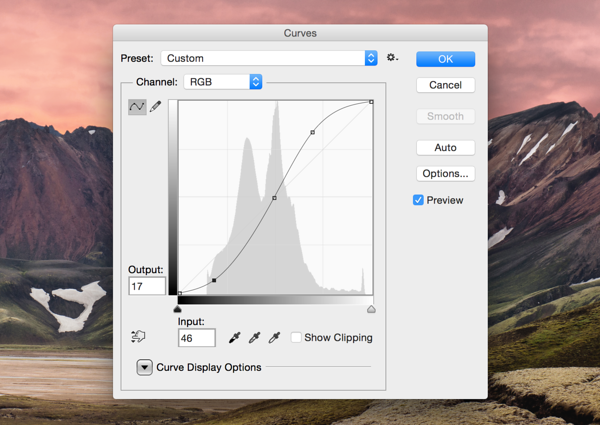This screenshot has height=425, width=600.
Task: Select the midtone curve control point
Action: pyautogui.click(x=274, y=198)
